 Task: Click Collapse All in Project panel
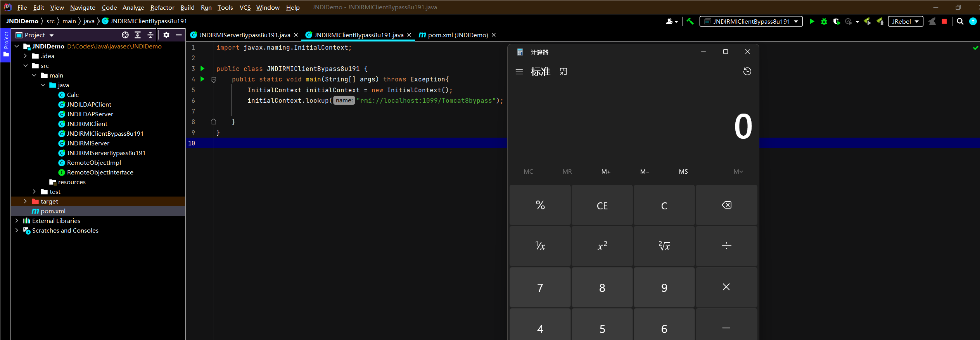click(150, 35)
